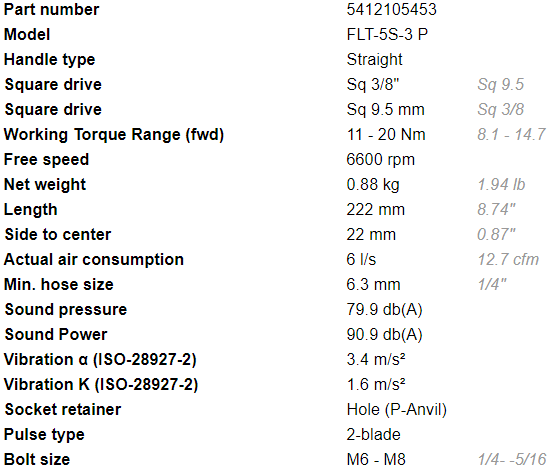
Task: Click the M6 - M8 bolt size value
Action: click(376, 459)
